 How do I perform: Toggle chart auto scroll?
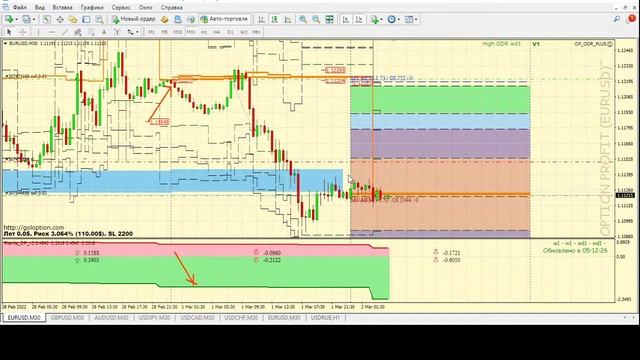point(346,19)
